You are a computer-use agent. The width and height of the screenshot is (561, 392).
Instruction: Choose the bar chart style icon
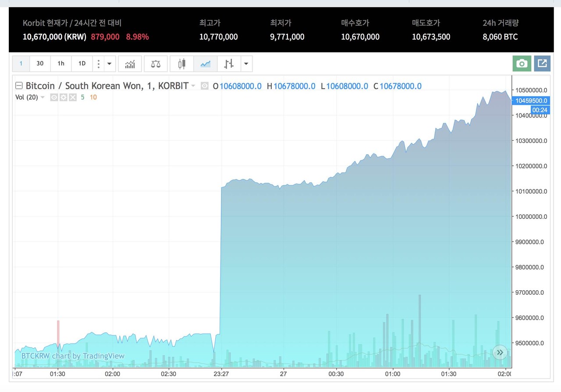(x=229, y=64)
